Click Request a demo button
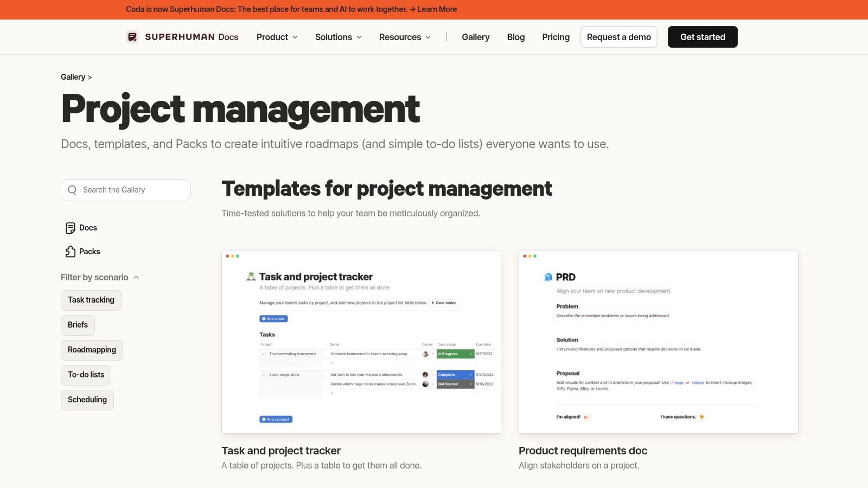This screenshot has height=488, width=868. [x=619, y=37]
